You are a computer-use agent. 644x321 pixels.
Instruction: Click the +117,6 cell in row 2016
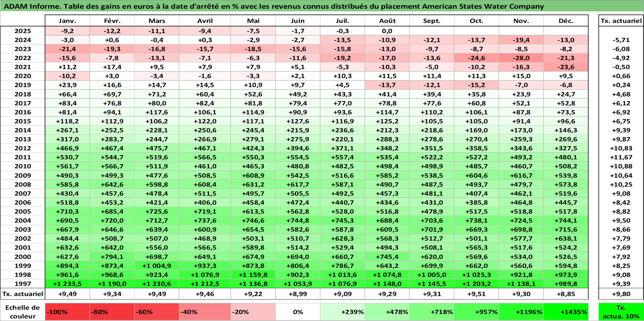157,112
